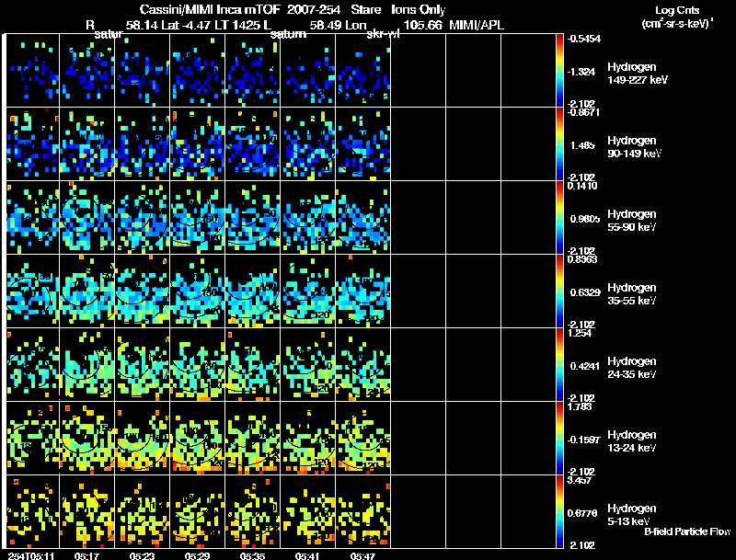Select the '05:29' time label
This screenshot has height=560, width=736.
point(197,555)
